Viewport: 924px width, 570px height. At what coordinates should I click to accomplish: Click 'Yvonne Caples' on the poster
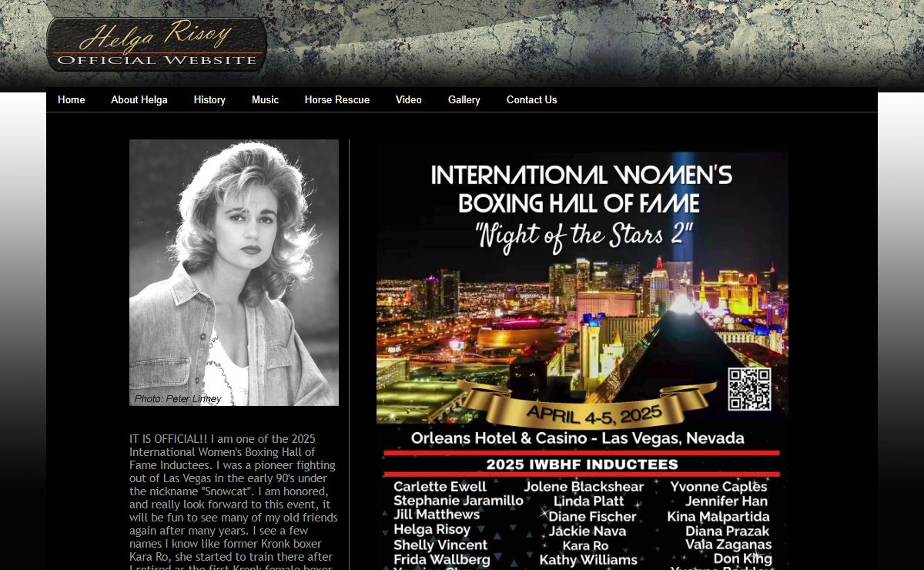coord(718,487)
